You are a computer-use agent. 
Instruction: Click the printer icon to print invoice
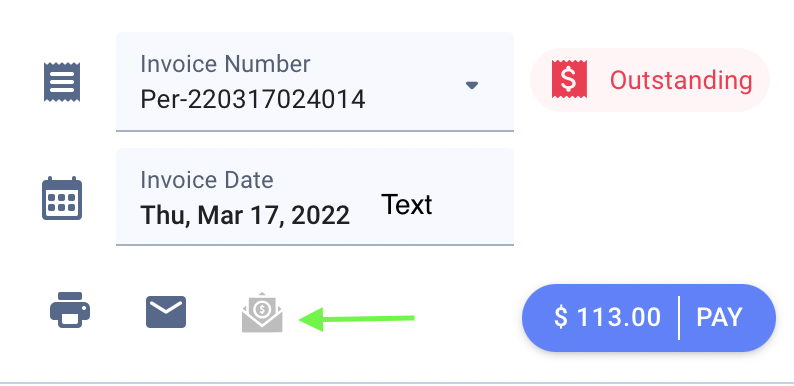pos(70,310)
